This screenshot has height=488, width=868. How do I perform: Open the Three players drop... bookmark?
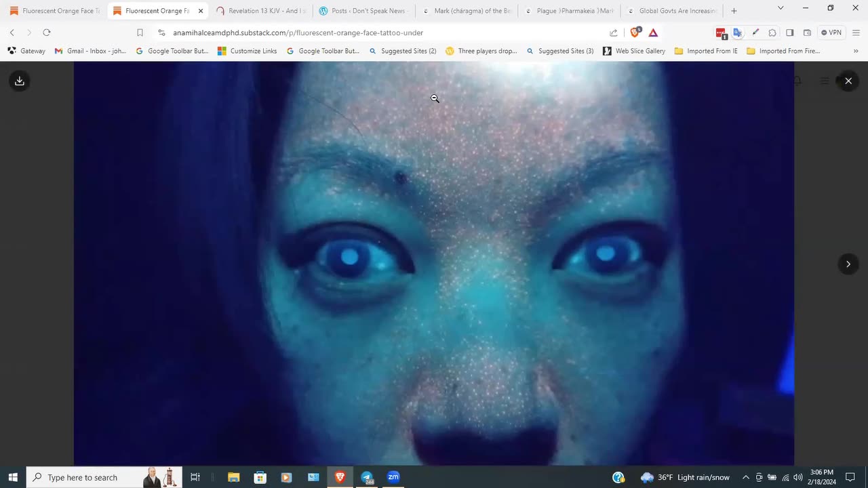coord(481,51)
